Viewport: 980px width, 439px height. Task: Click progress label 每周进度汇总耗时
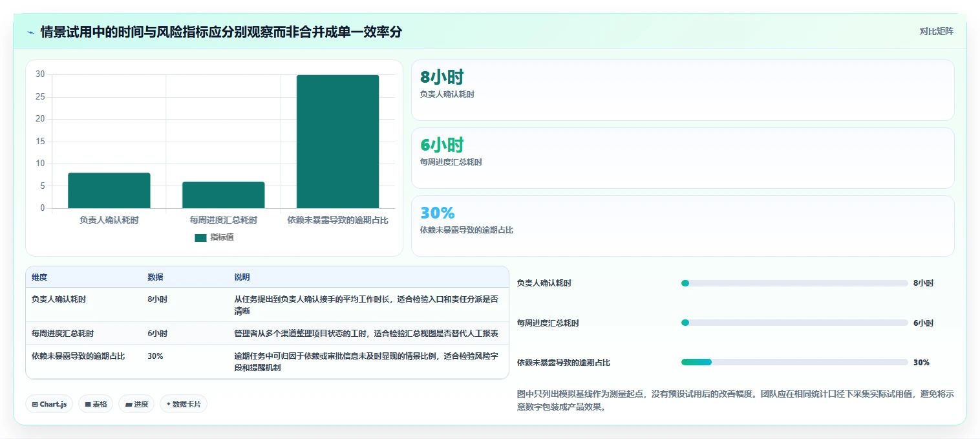548,323
